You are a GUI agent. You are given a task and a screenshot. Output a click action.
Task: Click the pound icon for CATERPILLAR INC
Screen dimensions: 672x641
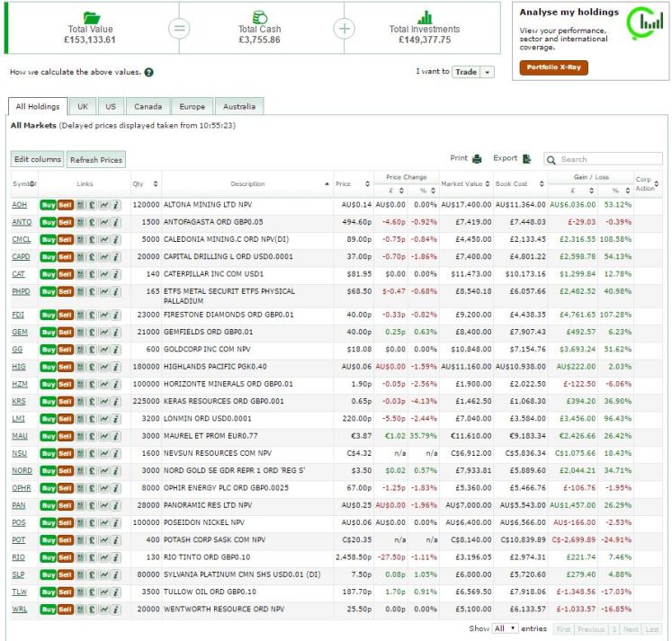[x=92, y=273]
